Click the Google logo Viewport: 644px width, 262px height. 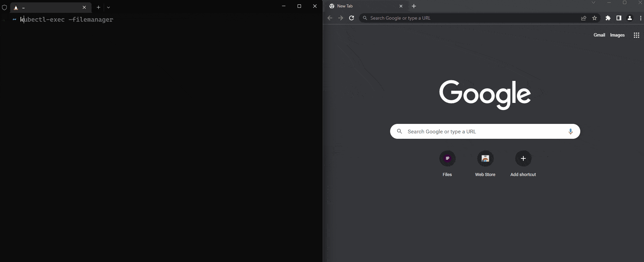click(485, 94)
